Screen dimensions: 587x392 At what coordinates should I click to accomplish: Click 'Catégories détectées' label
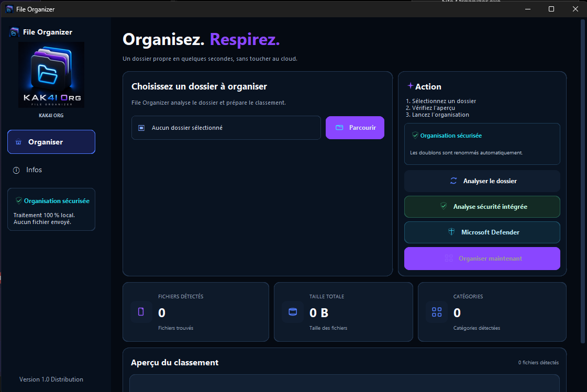click(477, 328)
